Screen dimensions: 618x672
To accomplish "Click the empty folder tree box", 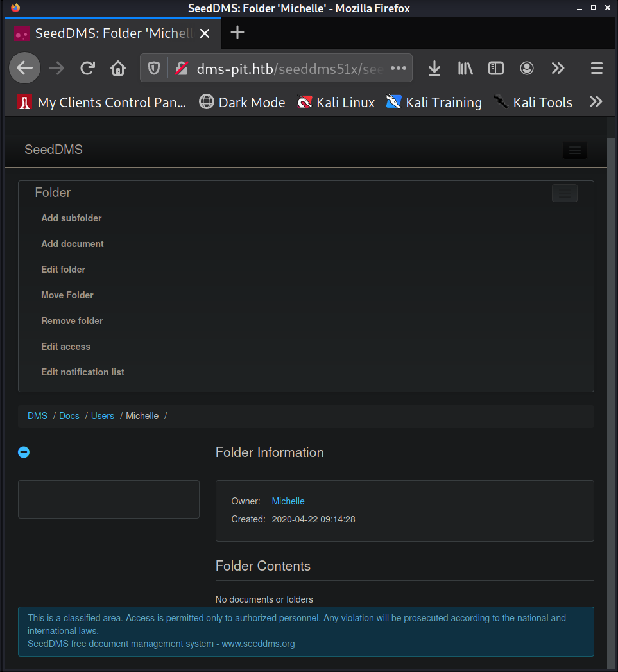I will pos(109,499).
